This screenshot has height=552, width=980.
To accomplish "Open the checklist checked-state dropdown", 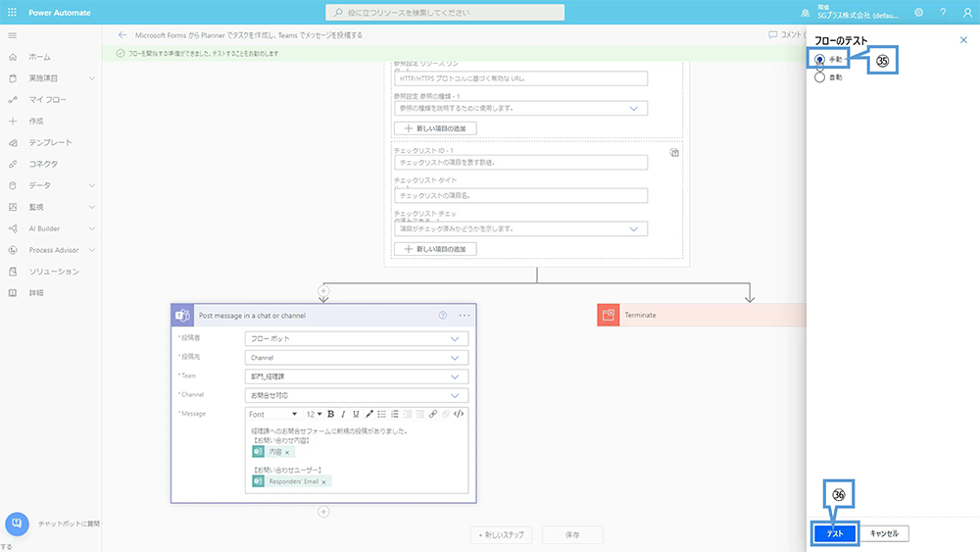I will coord(520,228).
